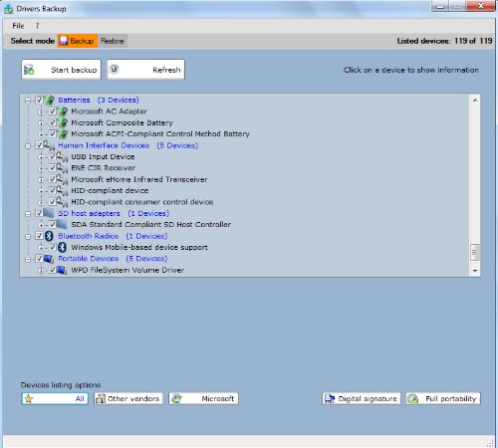
Task: Uncheck the Microsoft Composite Battery checkbox
Action: tap(52, 122)
